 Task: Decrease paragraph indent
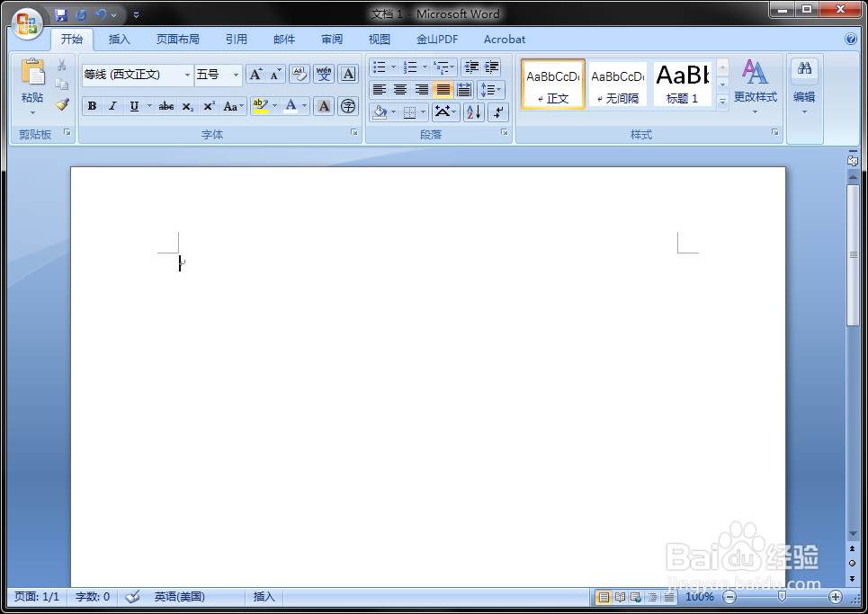click(x=471, y=67)
